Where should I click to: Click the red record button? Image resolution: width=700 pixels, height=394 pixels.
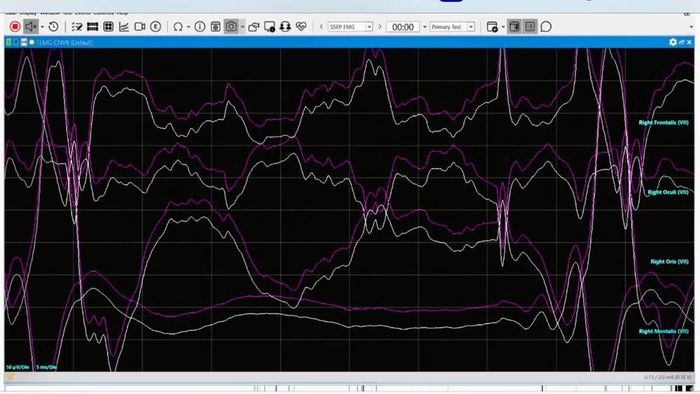[15, 27]
